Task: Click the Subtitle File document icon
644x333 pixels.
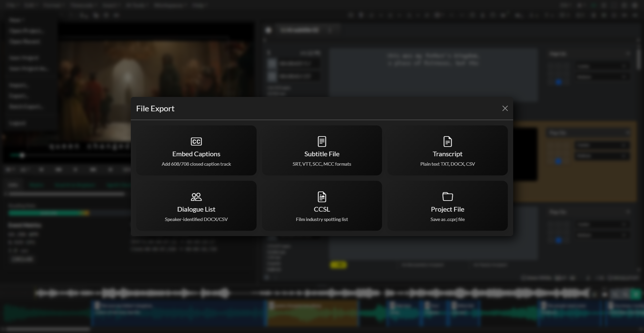Action: pos(322,141)
